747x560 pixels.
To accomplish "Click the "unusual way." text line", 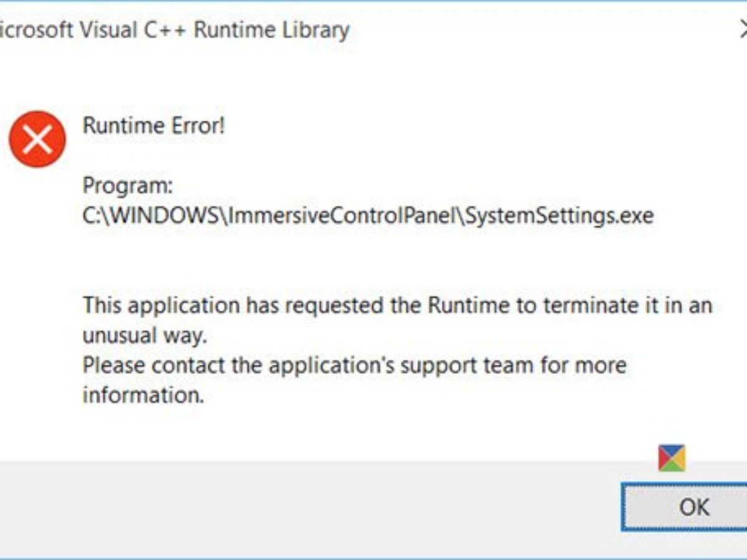I will (x=144, y=336).
